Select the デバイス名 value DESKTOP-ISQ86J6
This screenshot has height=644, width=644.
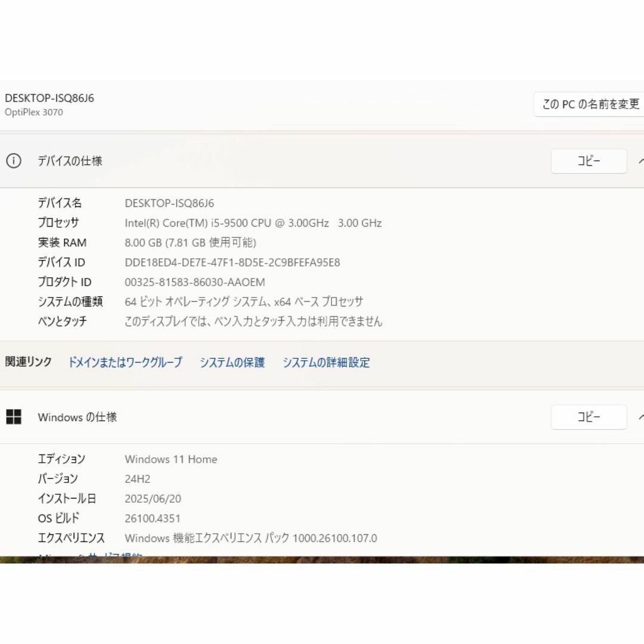[169, 203]
